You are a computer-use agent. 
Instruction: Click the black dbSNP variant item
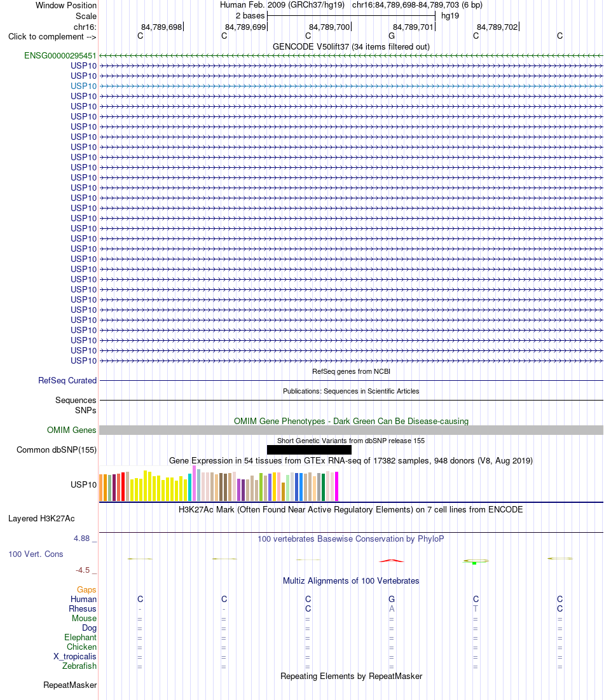(310, 450)
